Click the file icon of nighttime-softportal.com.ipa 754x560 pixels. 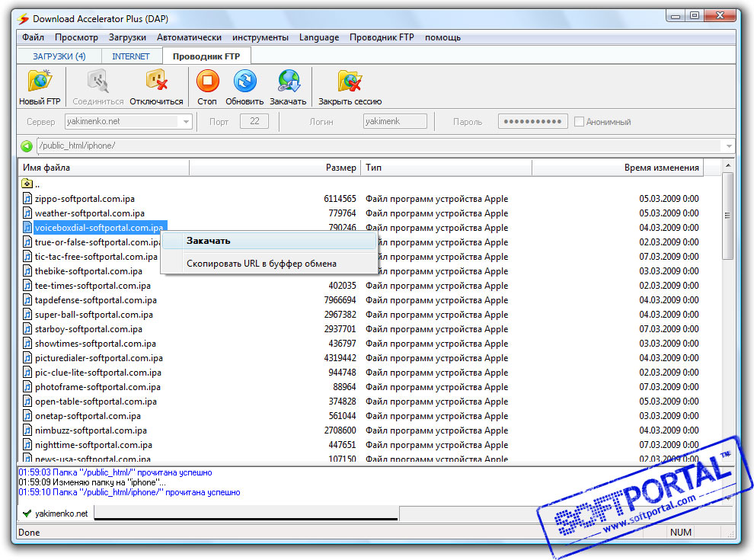click(x=28, y=444)
